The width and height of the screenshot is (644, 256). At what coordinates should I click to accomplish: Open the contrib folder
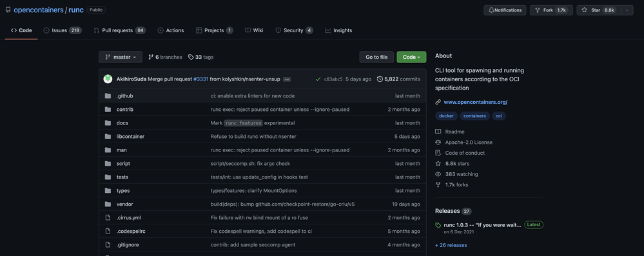(125, 110)
